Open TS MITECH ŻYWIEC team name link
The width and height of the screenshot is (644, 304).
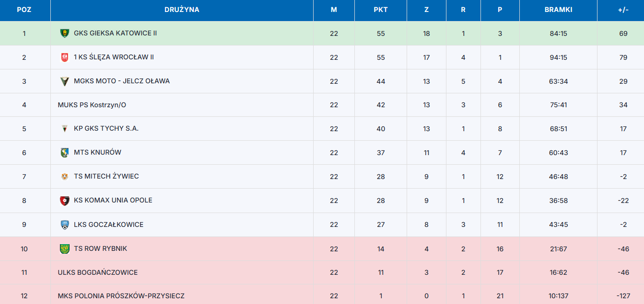[x=106, y=176]
